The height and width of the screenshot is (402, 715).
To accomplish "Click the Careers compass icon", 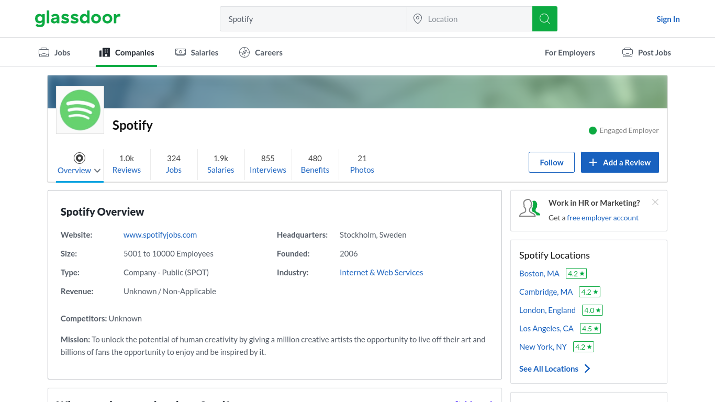I will coord(244,52).
